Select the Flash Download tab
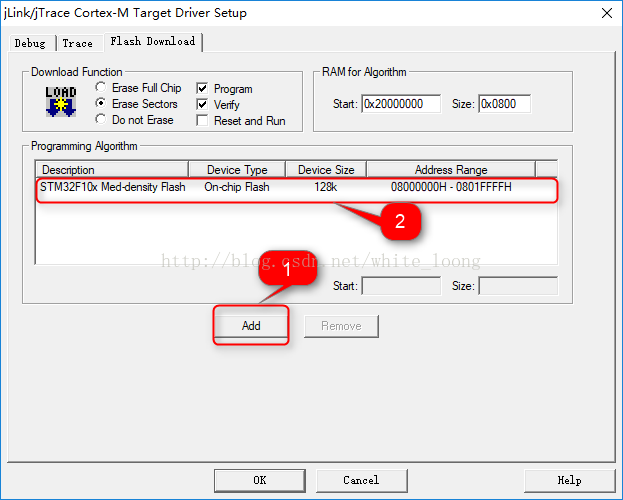The height and width of the screenshot is (500, 623). click(x=153, y=41)
